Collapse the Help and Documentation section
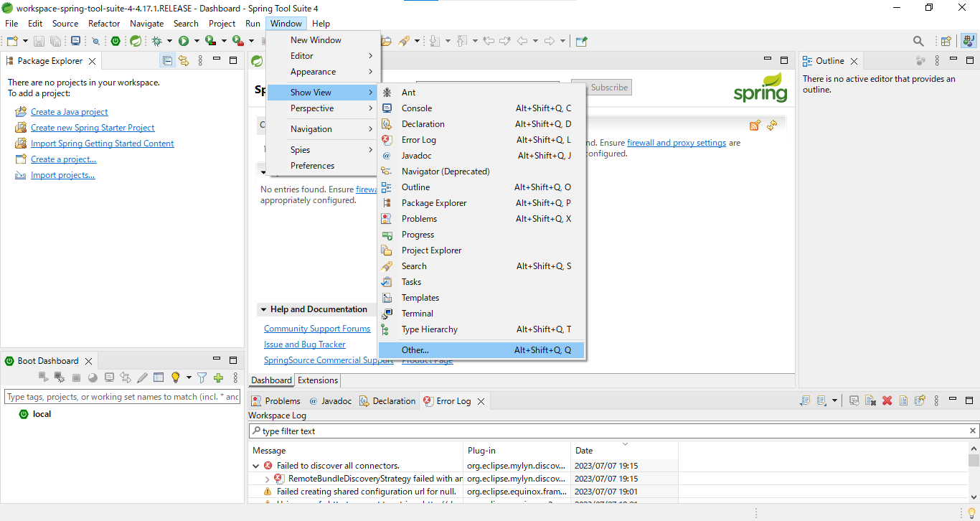This screenshot has height=521, width=980. click(263, 310)
